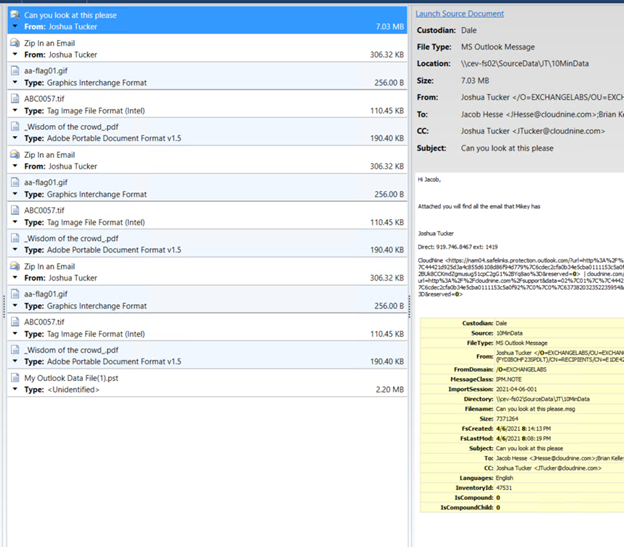The width and height of the screenshot is (624, 547).
Task: Expand the arrow of the second aa-flag01.gif row
Action: click(x=15, y=194)
